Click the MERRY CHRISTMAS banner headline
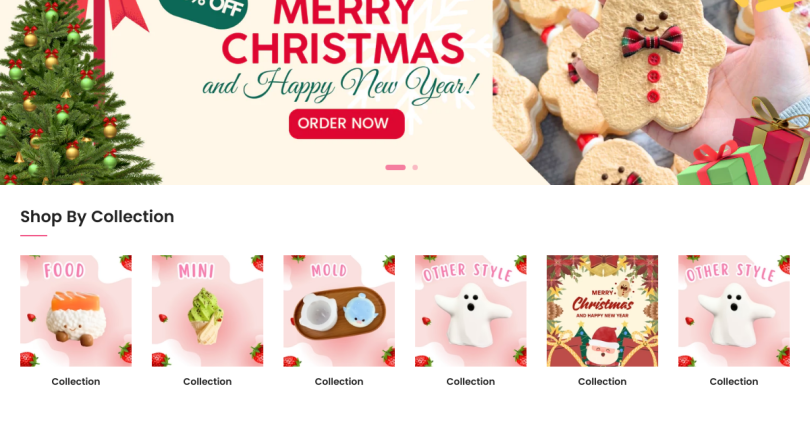810x424 pixels. [344, 32]
